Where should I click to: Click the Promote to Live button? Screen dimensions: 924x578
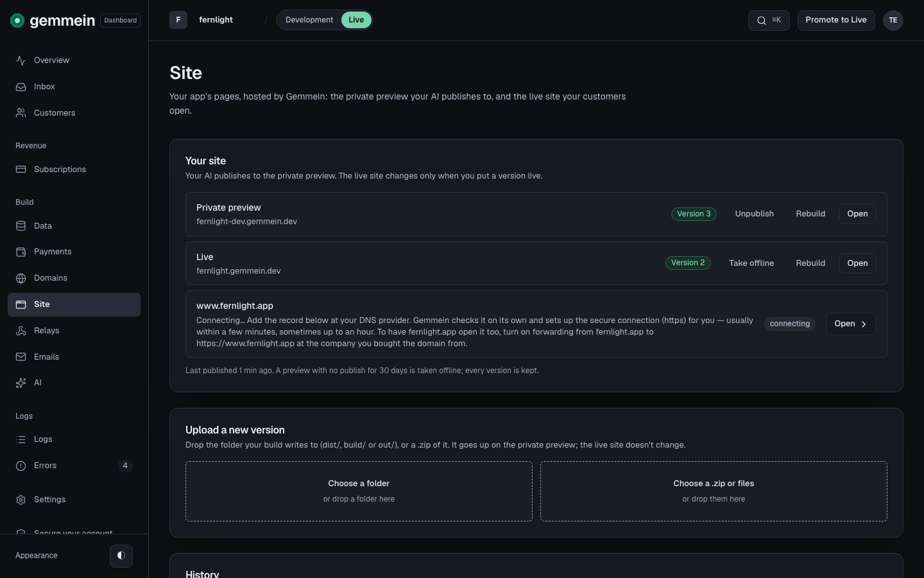click(836, 21)
